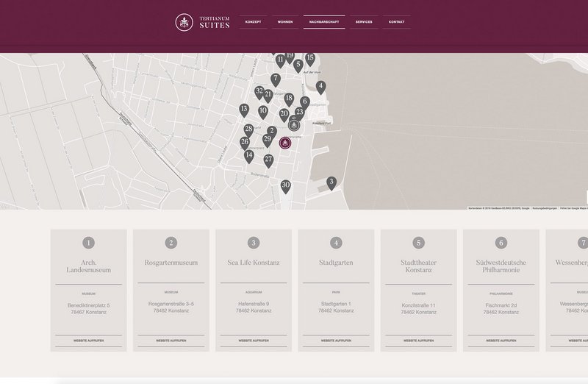The height and width of the screenshot is (384, 588).
Task: Select map pin number 15
Action: pyautogui.click(x=309, y=60)
